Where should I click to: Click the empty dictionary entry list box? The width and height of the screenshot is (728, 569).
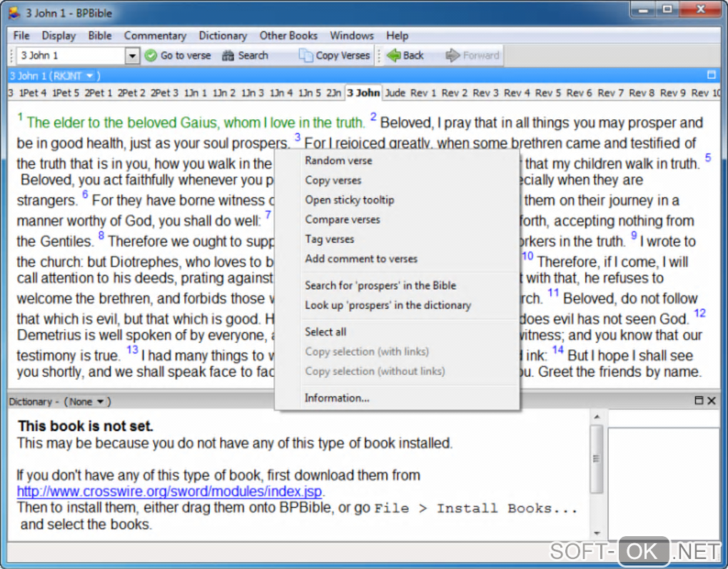664,483
